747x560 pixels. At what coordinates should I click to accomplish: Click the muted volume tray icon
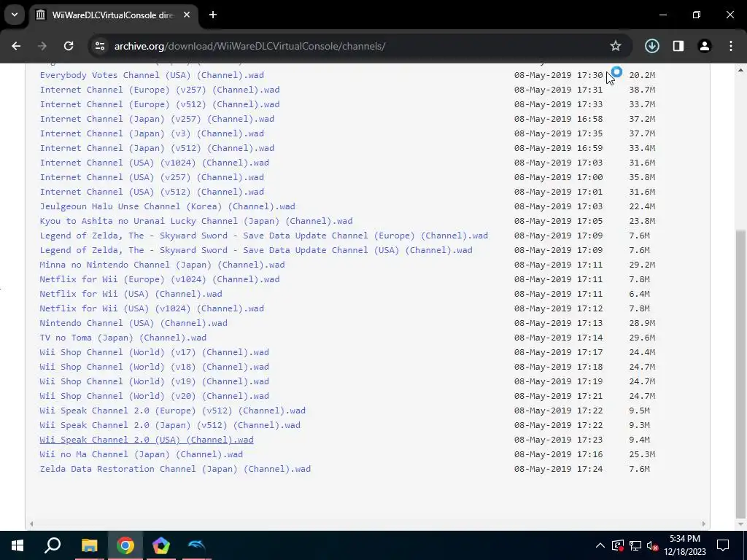(x=652, y=545)
